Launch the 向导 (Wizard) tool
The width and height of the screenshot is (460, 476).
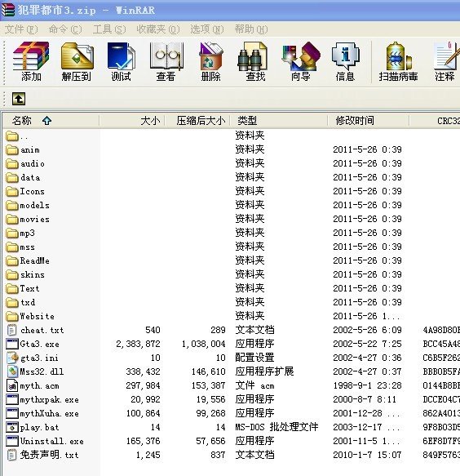click(x=300, y=62)
